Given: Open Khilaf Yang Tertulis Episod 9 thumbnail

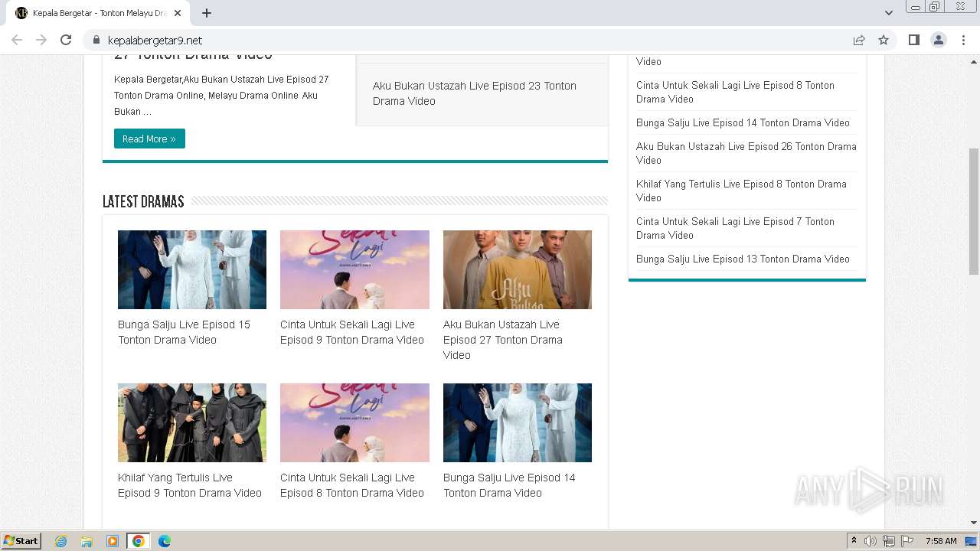Looking at the screenshot, I should pyautogui.click(x=192, y=422).
